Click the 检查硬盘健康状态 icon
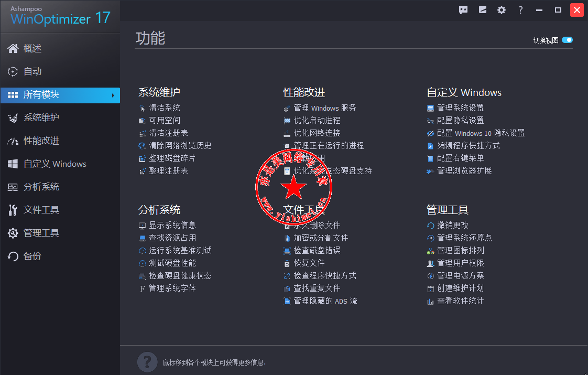 (142, 276)
